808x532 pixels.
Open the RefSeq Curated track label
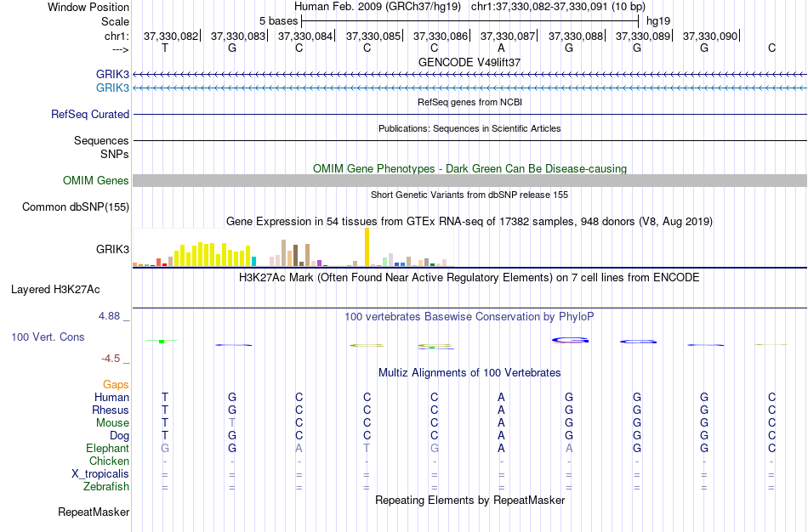[90, 115]
